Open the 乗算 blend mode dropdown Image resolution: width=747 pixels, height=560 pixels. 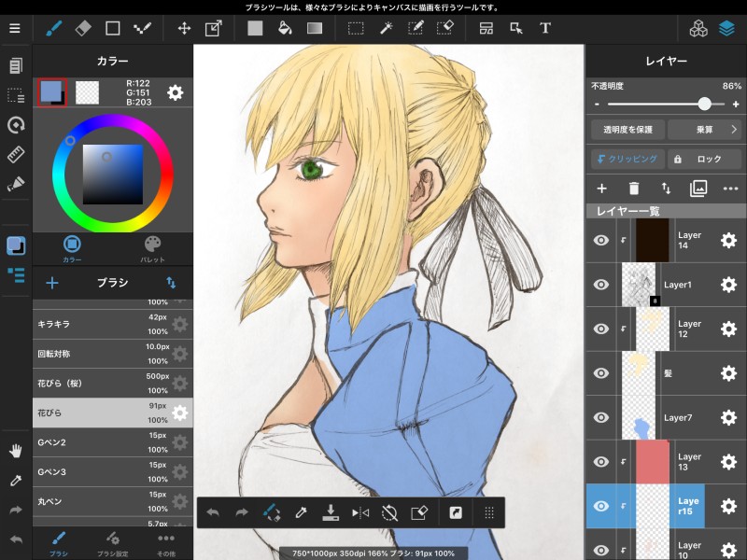705,130
